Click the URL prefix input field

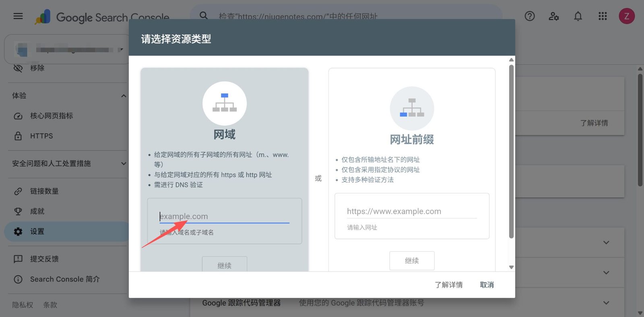412,212
